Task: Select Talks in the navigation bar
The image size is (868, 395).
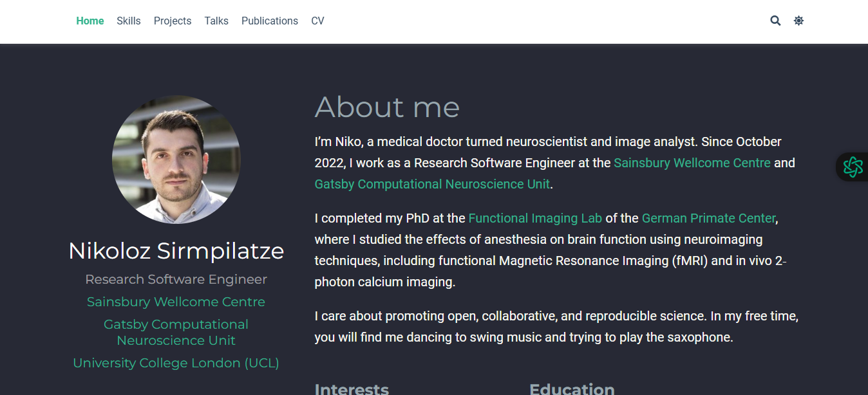Action: click(216, 21)
